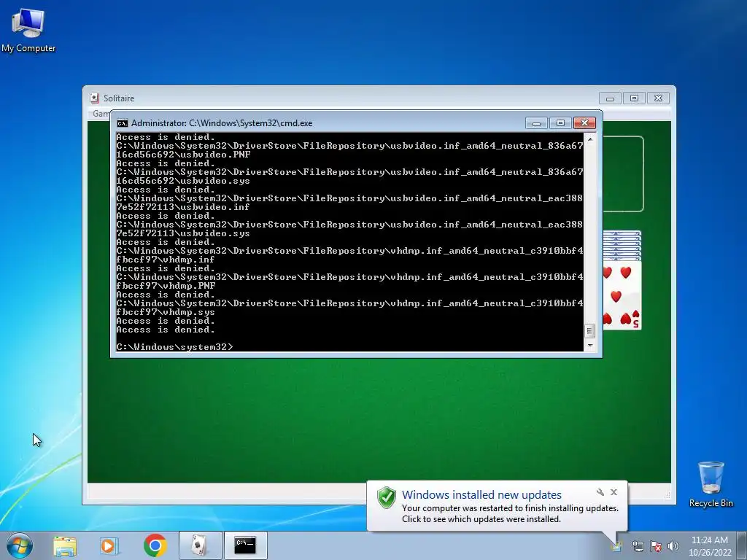Click the cmd scrollbar up arrow
747x560 pixels.
(x=589, y=139)
